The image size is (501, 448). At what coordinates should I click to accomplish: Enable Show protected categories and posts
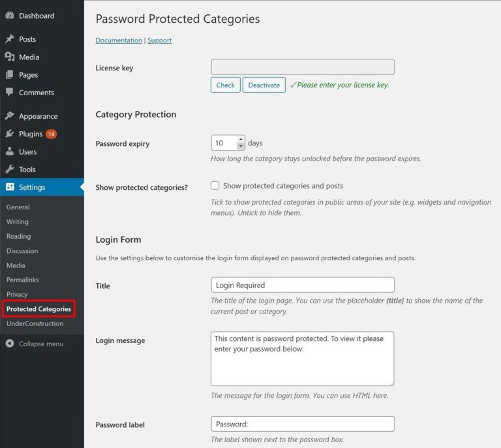(215, 186)
